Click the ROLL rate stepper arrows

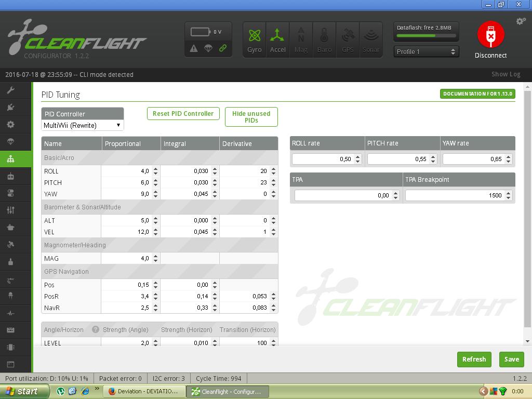(357, 159)
